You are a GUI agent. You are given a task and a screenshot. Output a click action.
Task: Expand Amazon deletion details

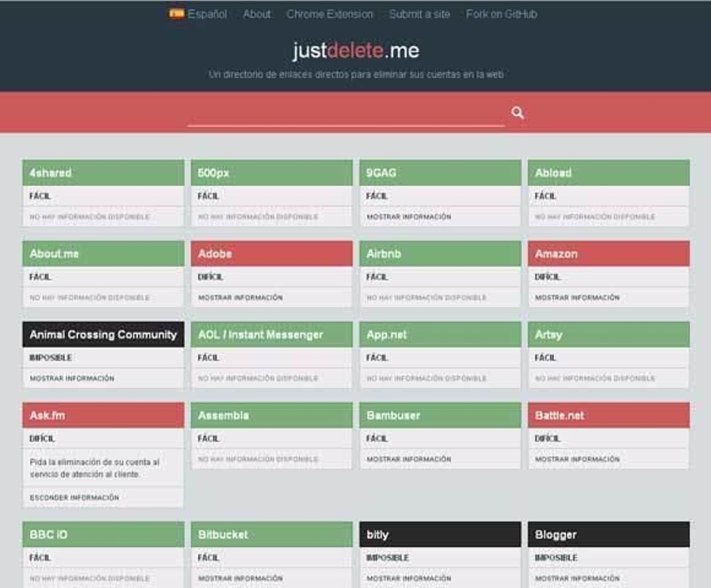(x=577, y=297)
